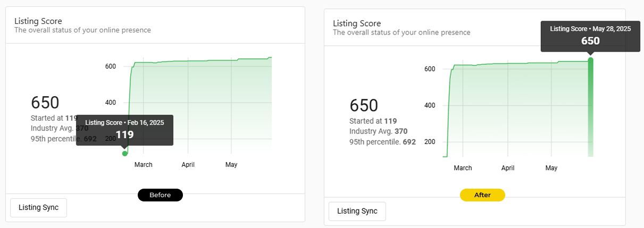Click the April axis label on the After chart

508,168
